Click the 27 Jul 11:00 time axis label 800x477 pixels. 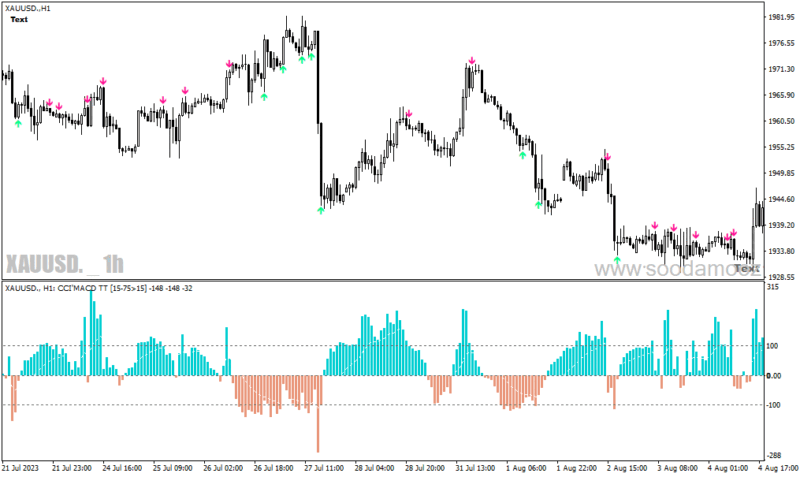click(323, 468)
